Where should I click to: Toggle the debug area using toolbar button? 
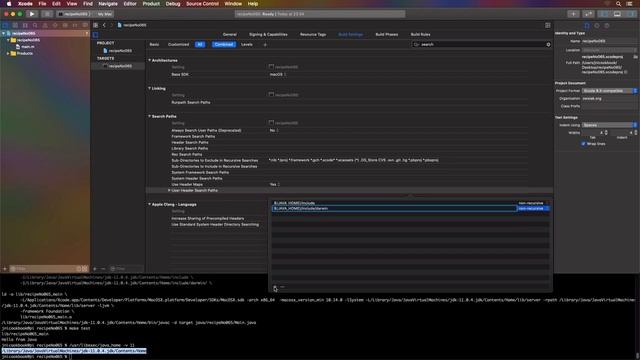[x=617, y=14]
